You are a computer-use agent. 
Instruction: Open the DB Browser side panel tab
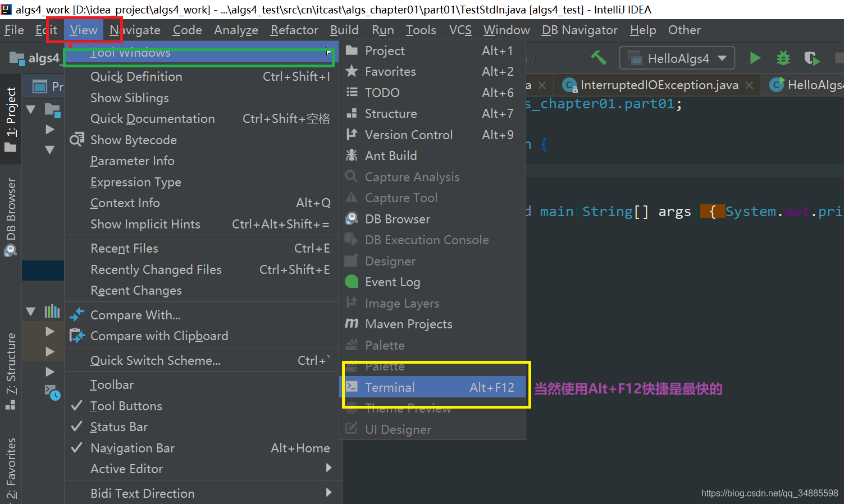point(11,217)
